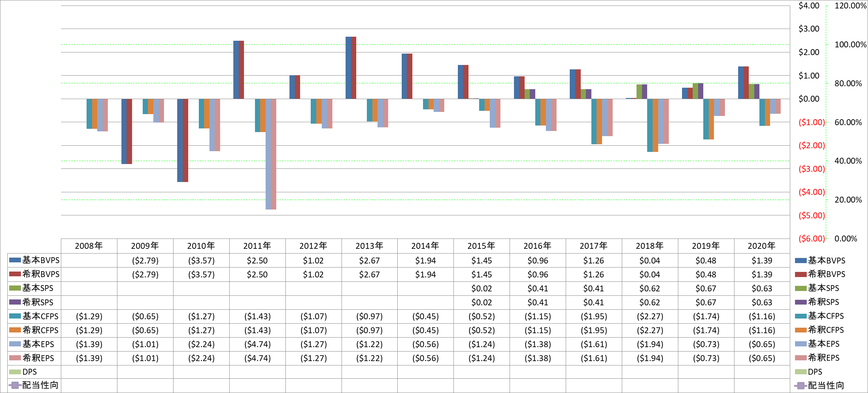Click the 基本BVPS blue swatch in table row header
The height and width of the screenshot is (393, 868).
(x=15, y=260)
